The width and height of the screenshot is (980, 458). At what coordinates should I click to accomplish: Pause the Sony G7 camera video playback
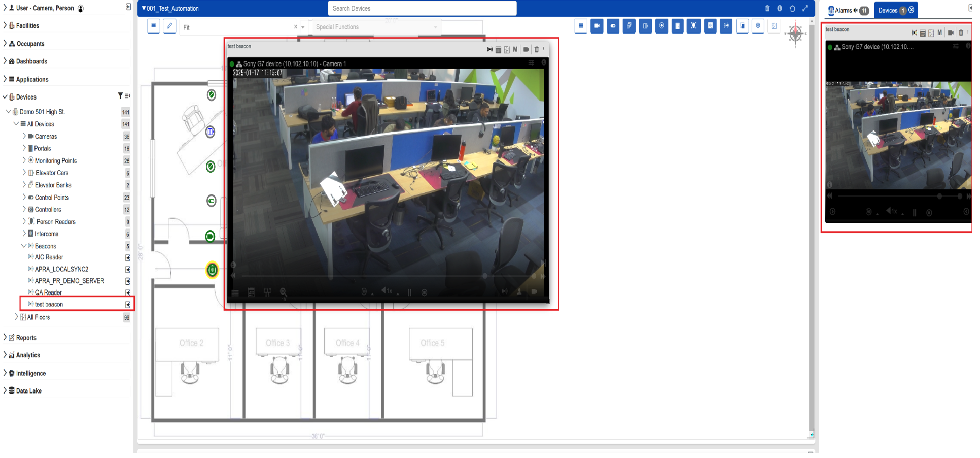point(410,292)
